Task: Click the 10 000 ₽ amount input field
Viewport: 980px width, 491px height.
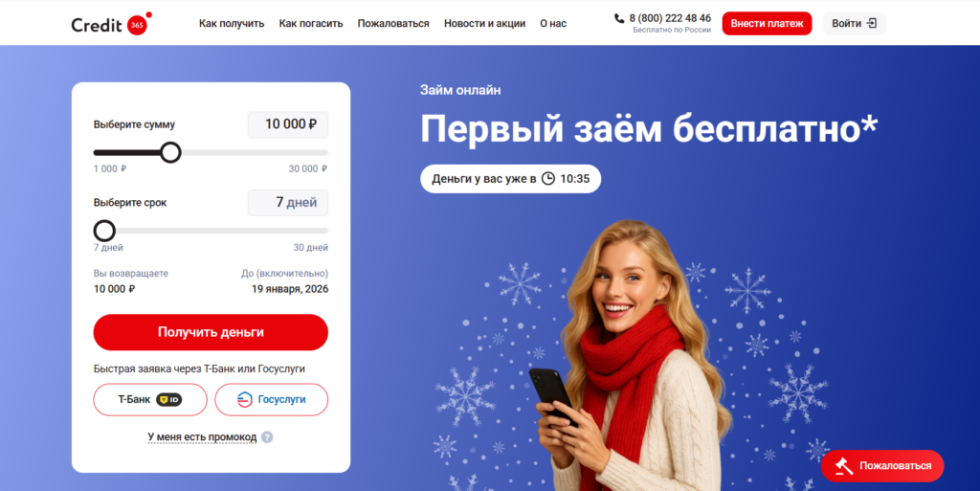Action: [x=288, y=124]
